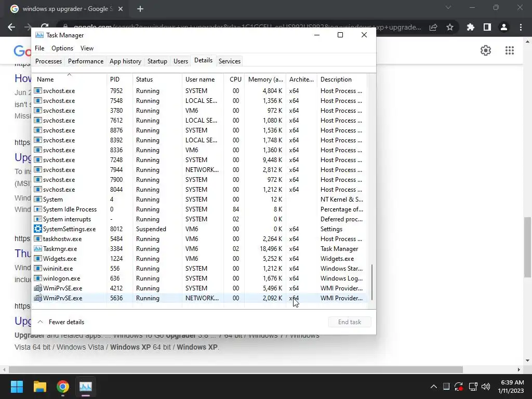Click the Task Manager title bar icon
Image resolution: width=532 pixels, height=399 pixels.
tap(39, 35)
